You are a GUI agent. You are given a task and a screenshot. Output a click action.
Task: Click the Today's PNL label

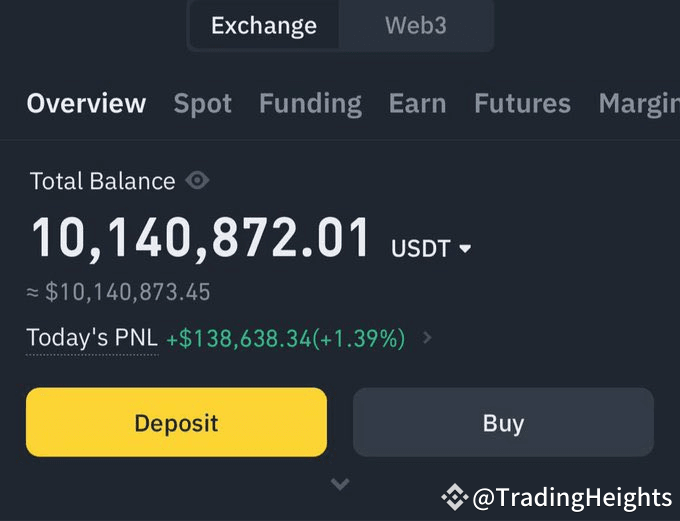pos(92,338)
